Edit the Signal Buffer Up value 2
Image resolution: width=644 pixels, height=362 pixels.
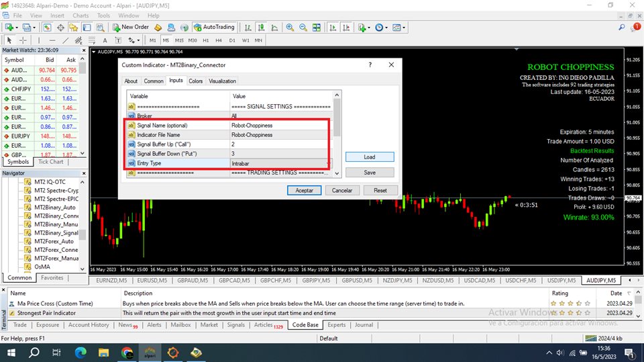click(x=280, y=144)
